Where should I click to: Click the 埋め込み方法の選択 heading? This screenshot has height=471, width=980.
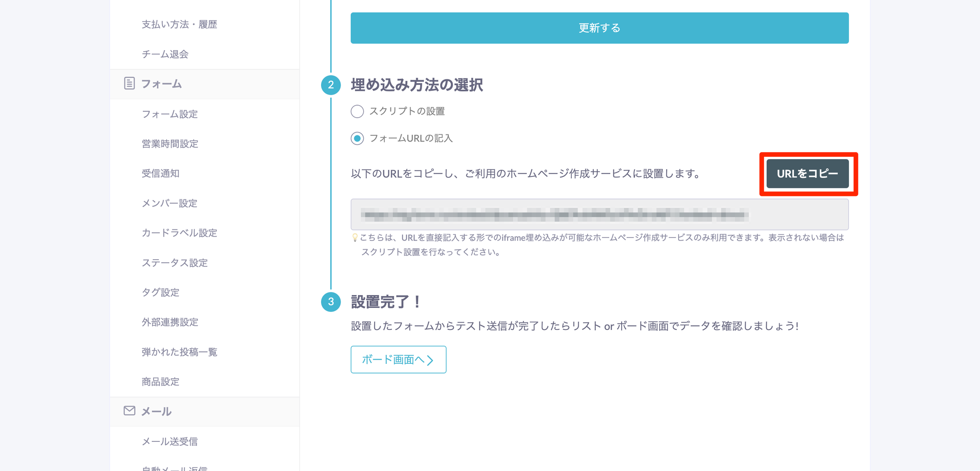[x=417, y=85]
